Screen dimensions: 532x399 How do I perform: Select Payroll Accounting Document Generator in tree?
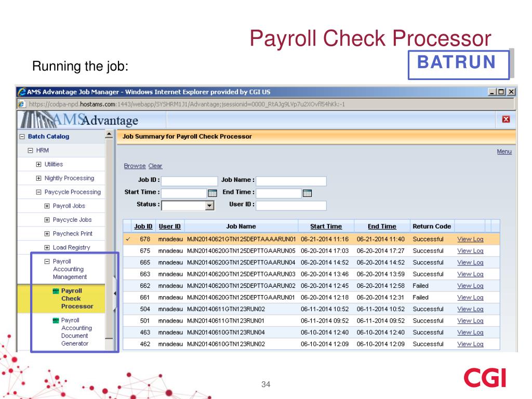click(x=77, y=332)
